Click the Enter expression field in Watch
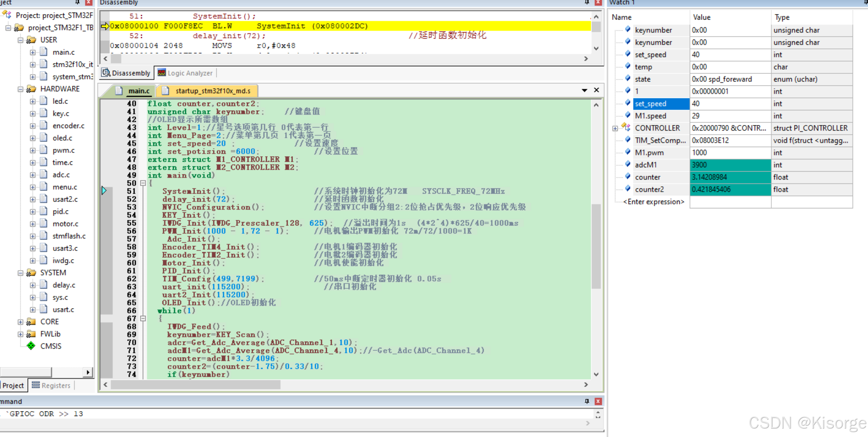This screenshot has width=868, height=437. [x=653, y=202]
